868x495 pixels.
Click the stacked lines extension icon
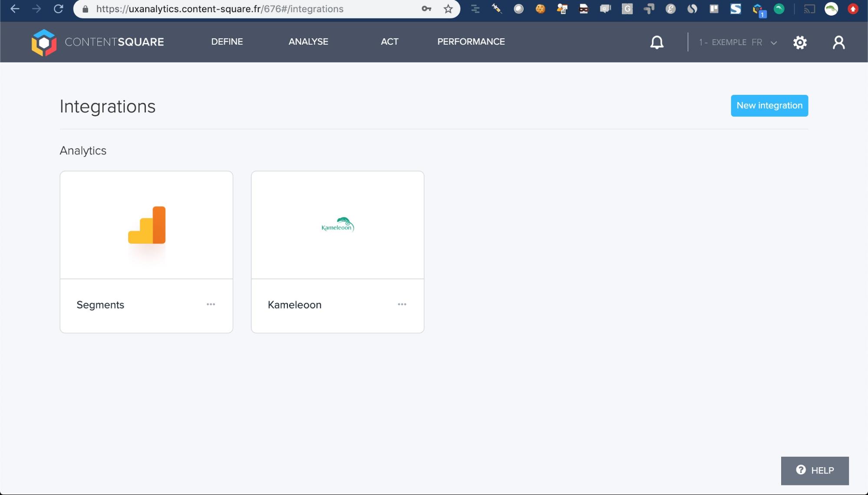pyautogui.click(x=475, y=9)
